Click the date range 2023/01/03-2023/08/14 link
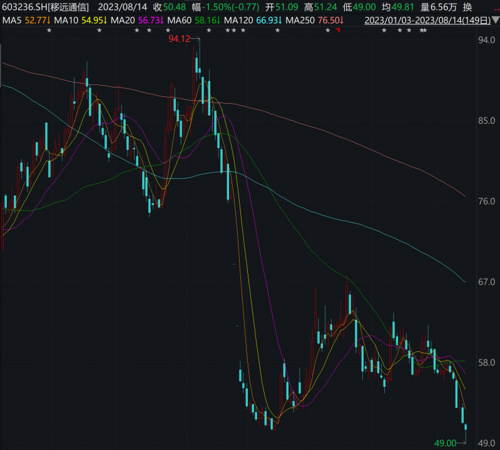This screenshot has height=450, width=500. click(427, 21)
